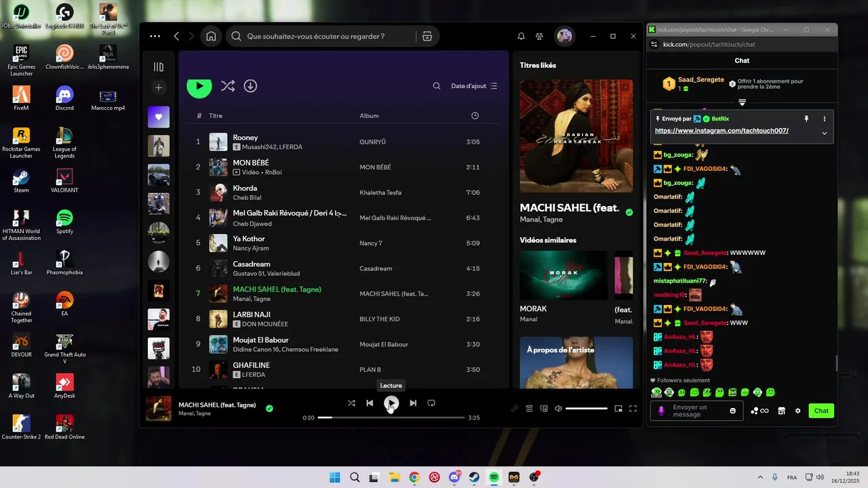Search within the playlist magnifier icon
Screen dimensions: 868x488
pyautogui.click(x=437, y=86)
